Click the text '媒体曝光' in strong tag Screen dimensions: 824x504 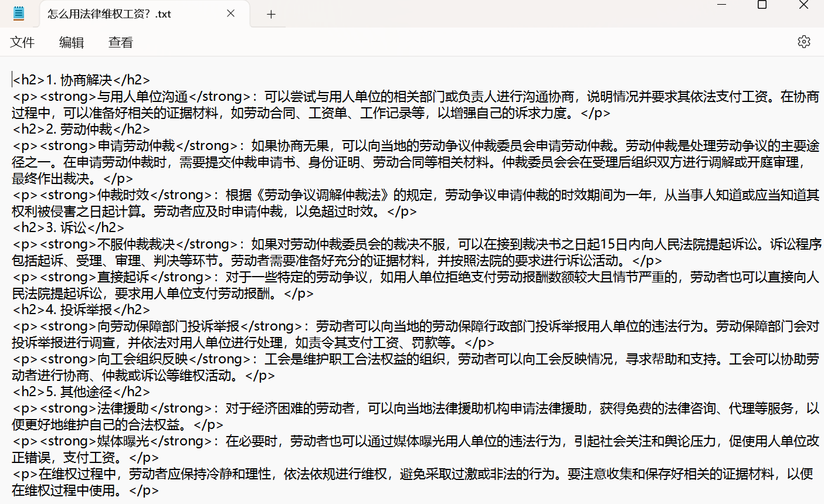123,441
